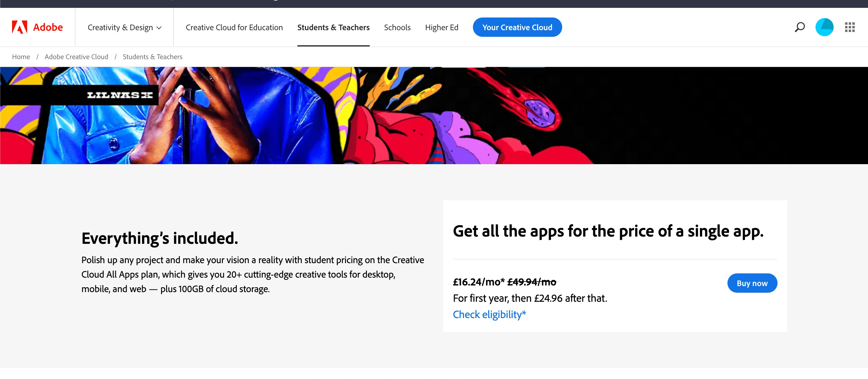Click Students & Teachers breadcrumb item
The image size is (868, 379).
[152, 57]
